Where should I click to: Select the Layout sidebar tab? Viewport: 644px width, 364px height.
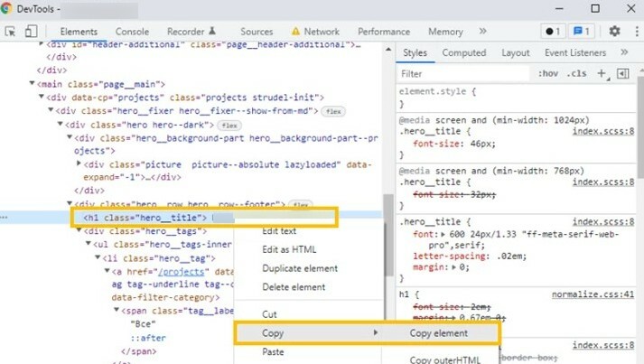tap(516, 52)
